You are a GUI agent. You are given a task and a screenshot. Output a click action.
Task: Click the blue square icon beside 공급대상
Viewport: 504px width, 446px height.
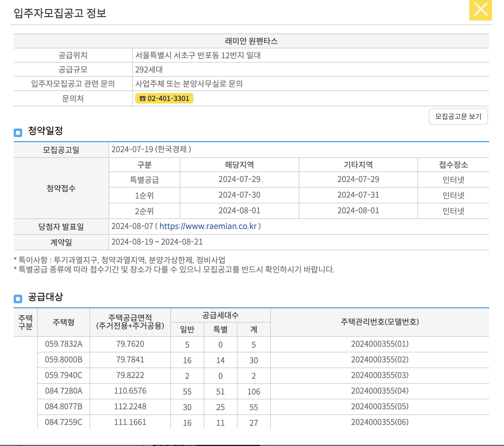[x=18, y=299]
